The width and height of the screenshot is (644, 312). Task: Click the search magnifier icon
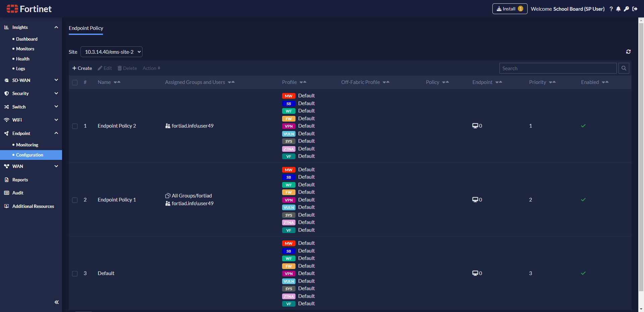[x=624, y=68]
